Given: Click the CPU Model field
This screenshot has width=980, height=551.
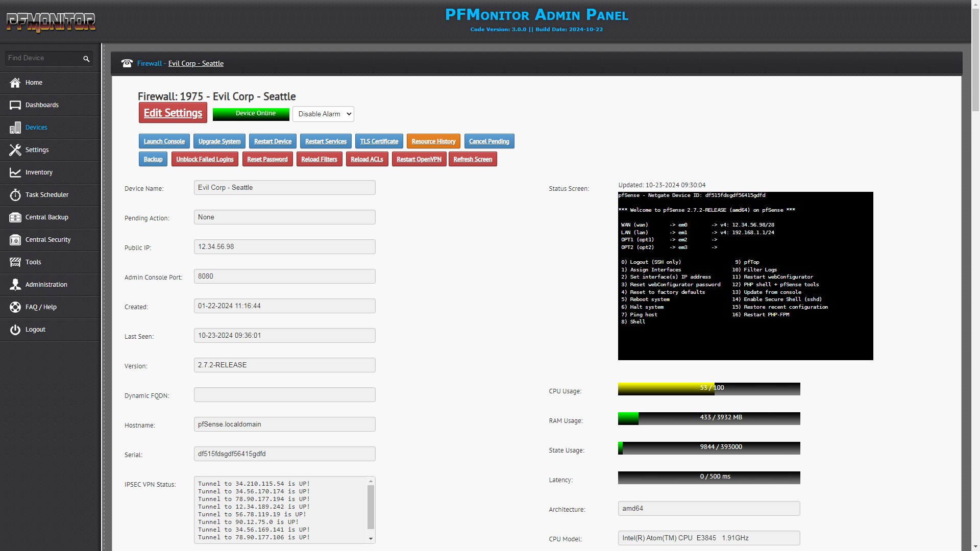Looking at the screenshot, I should coord(709,538).
